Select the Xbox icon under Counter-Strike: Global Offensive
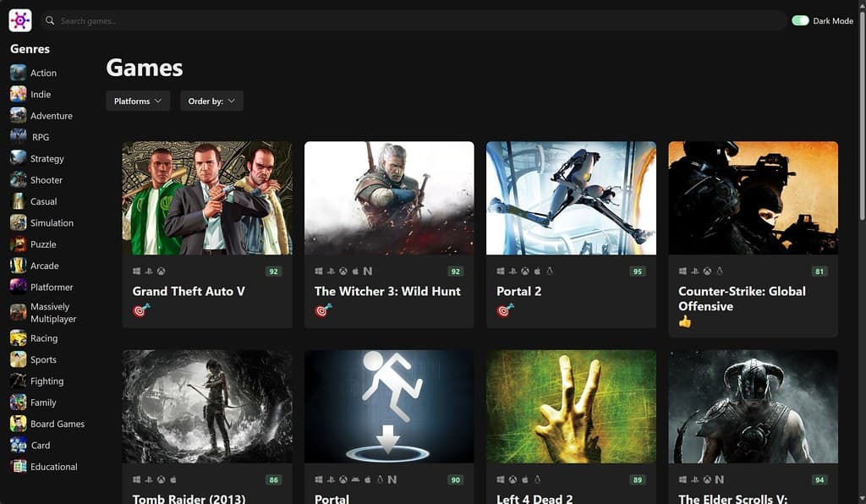This screenshot has height=504, width=866. pos(705,271)
